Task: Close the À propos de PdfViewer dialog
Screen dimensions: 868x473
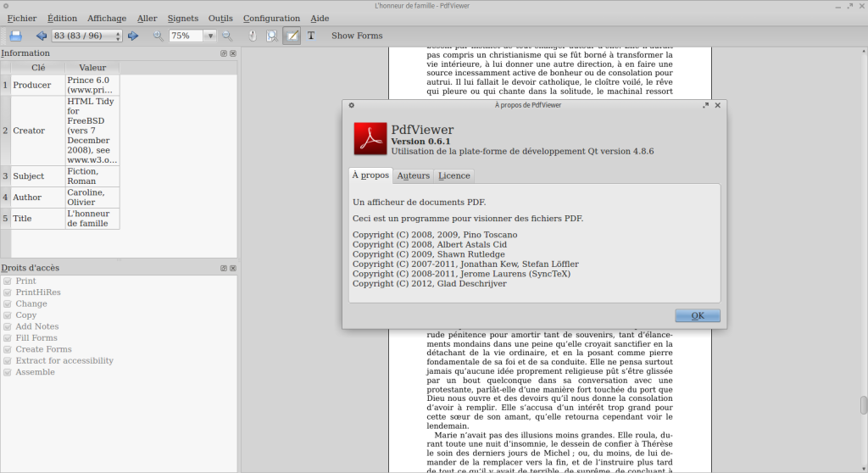Action: click(x=717, y=105)
